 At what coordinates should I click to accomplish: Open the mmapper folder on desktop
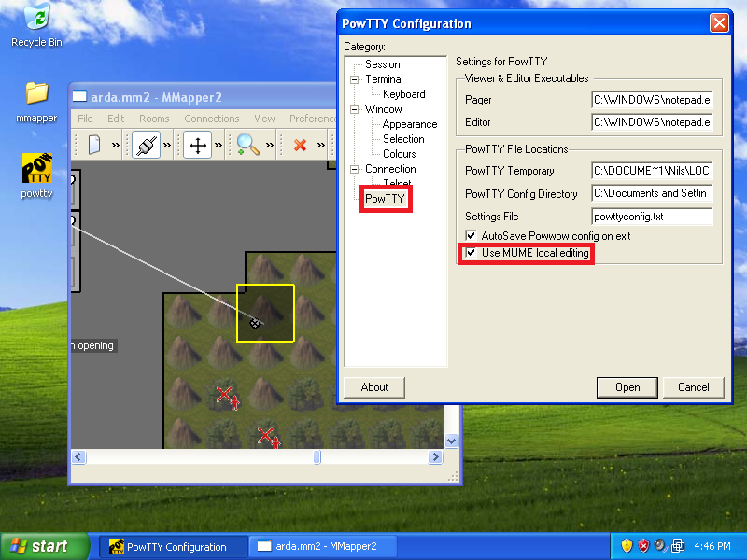coord(36,102)
